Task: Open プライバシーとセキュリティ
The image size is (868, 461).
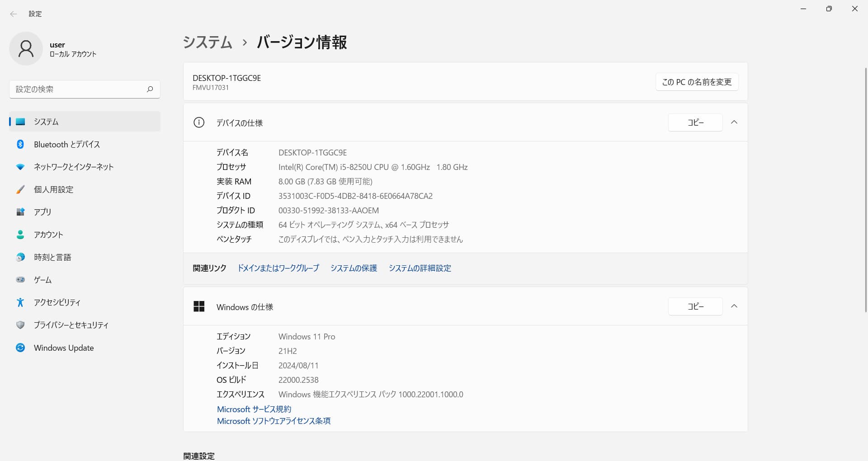Action: tap(85, 325)
